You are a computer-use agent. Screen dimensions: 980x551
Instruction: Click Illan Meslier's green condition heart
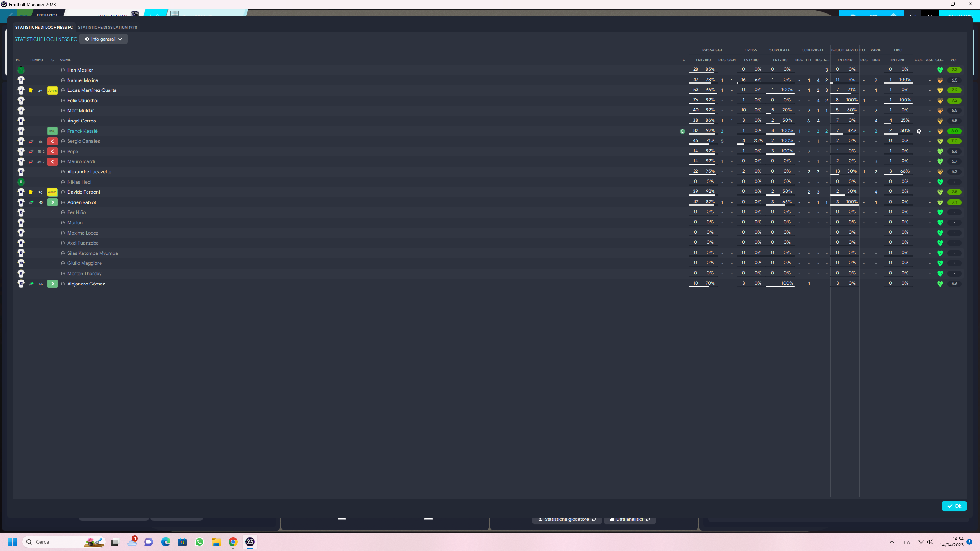click(940, 70)
